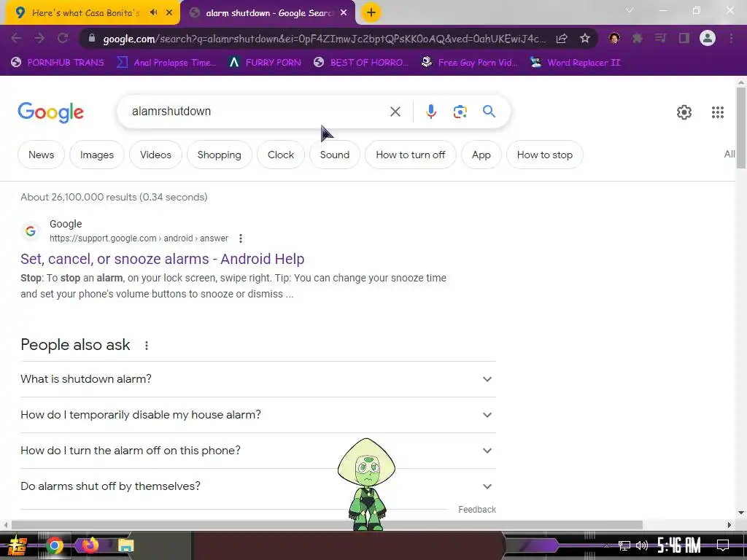This screenshot has height=560, width=747.
Task: Open the media controls icon in toolbar
Action: 660,38
